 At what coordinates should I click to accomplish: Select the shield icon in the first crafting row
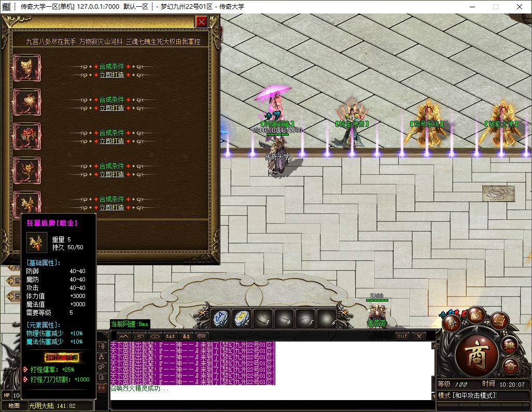[x=27, y=68]
